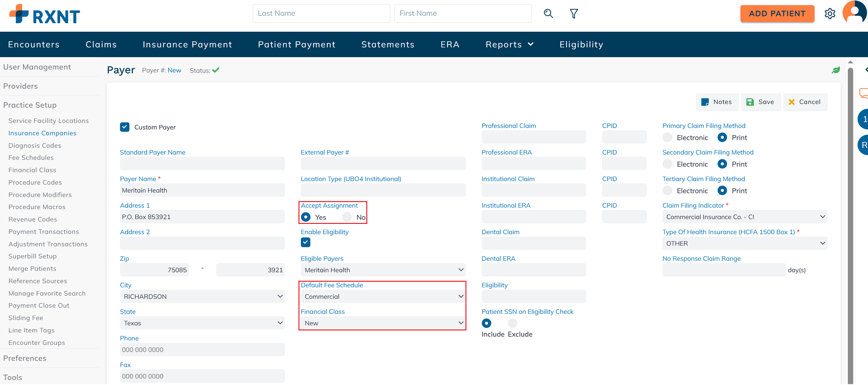Viewport: 868px width, 385px height.
Task: Click the search magnifier icon
Action: (x=548, y=14)
